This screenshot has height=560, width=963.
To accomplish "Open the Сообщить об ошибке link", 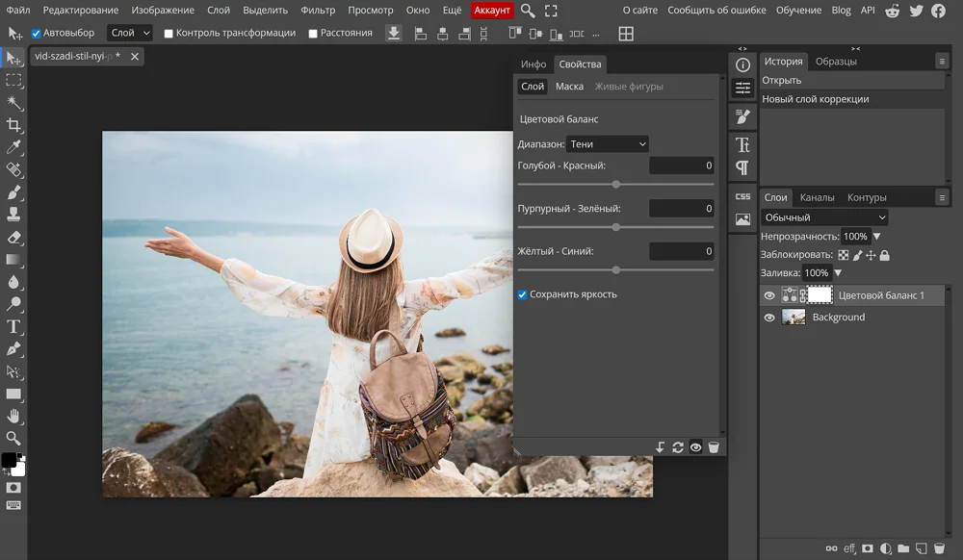I will 716,11.
